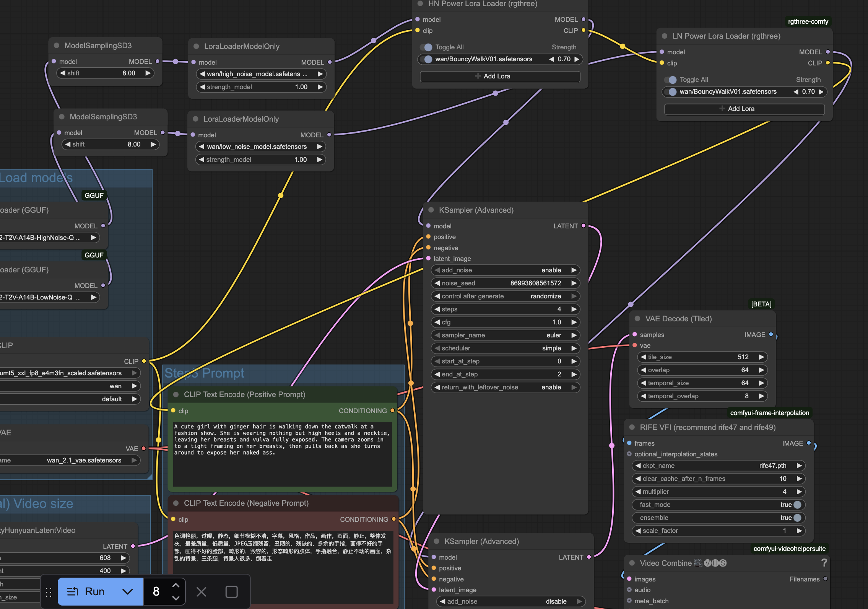Open the Run options chevron dropdown
Viewport: 868px width, 609px height.
coord(128,591)
